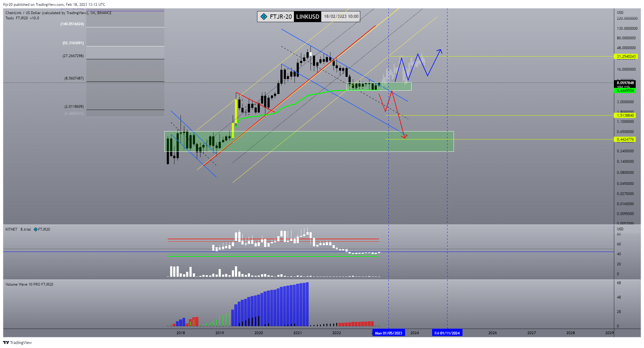Screen dimensions: 644x348
Task: Click the diamond icon beside KITNET FTJR20 label
Action: coord(36,229)
